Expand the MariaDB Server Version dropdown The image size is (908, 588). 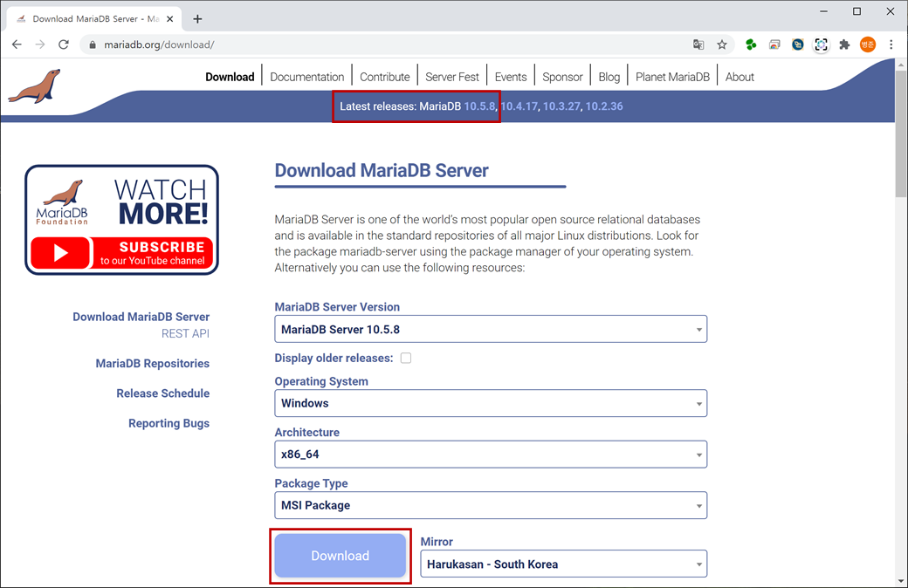click(491, 329)
